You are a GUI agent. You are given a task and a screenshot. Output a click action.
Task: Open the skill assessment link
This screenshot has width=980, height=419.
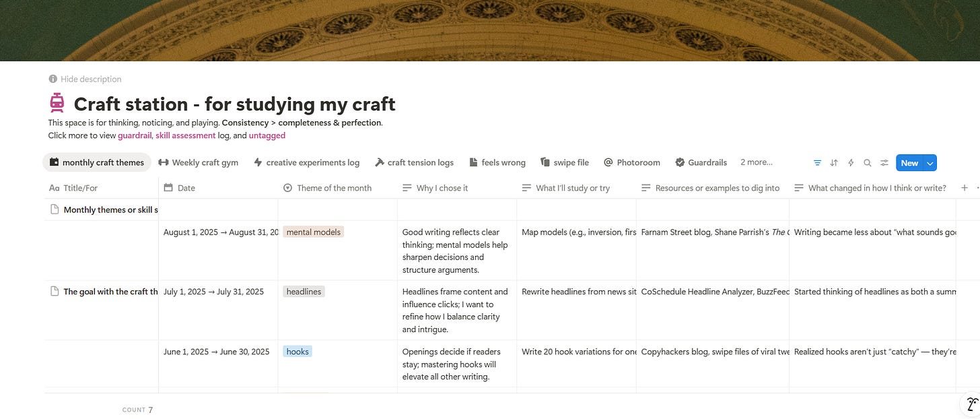click(x=185, y=135)
